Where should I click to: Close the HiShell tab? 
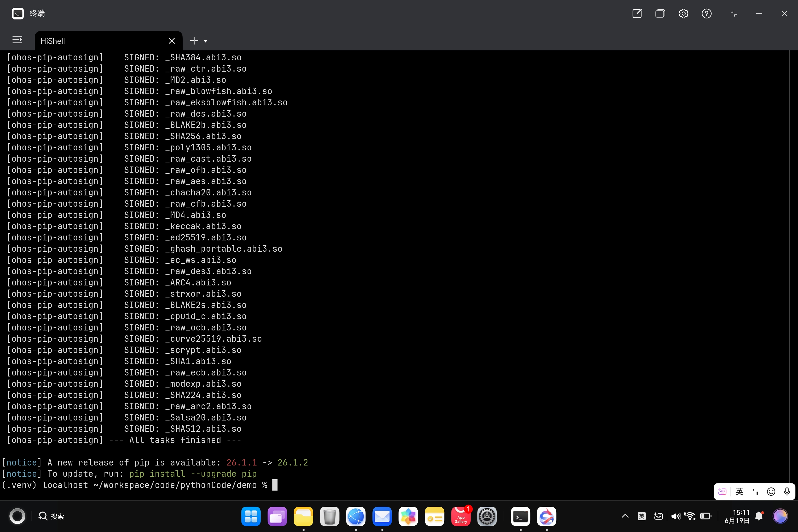point(172,41)
